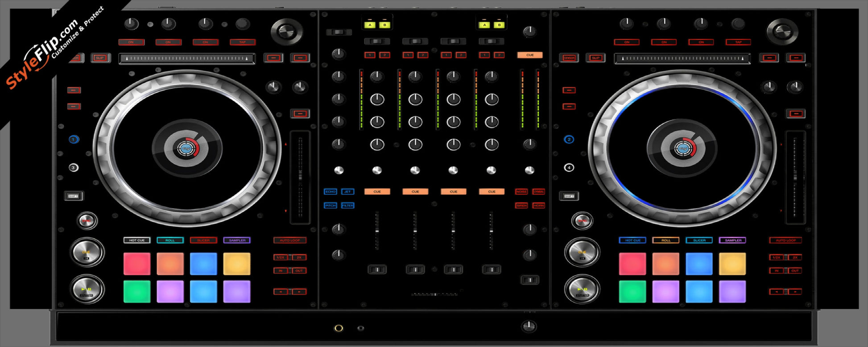The width and height of the screenshot is (868, 347).
Task: Switch right deck pads to HOT CUE mode
Action: pyautogui.click(x=632, y=240)
